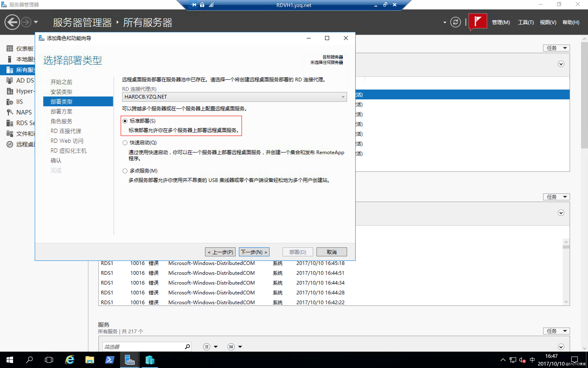The height and width of the screenshot is (368, 588).
Task: Open 任务 dropdown in servers section
Action: point(556,48)
